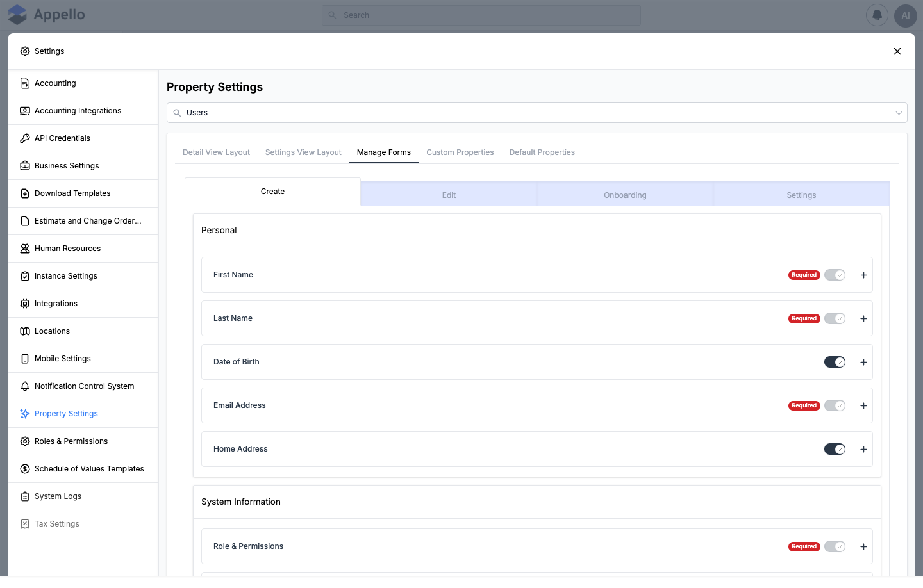This screenshot has height=588, width=923.
Task: Toggle the Role & Permissions switch
Action: [x=835, y=546]
